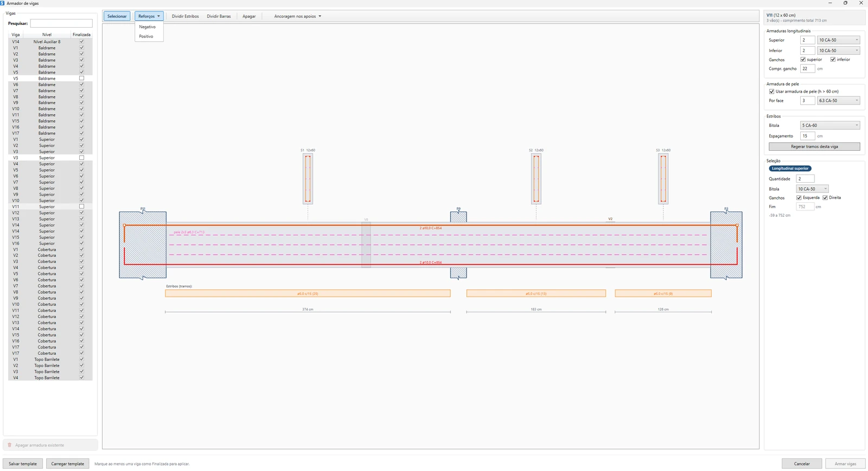Click the Finalizada column header
The image size is (868, 471).
(x=81, y=35)
